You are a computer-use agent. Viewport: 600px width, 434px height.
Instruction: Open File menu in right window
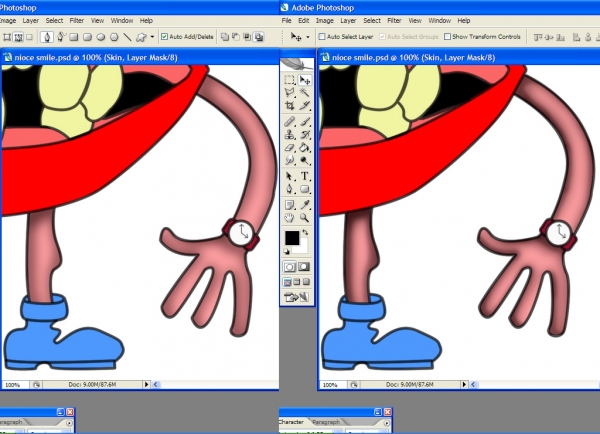click(x=287, y=20)
